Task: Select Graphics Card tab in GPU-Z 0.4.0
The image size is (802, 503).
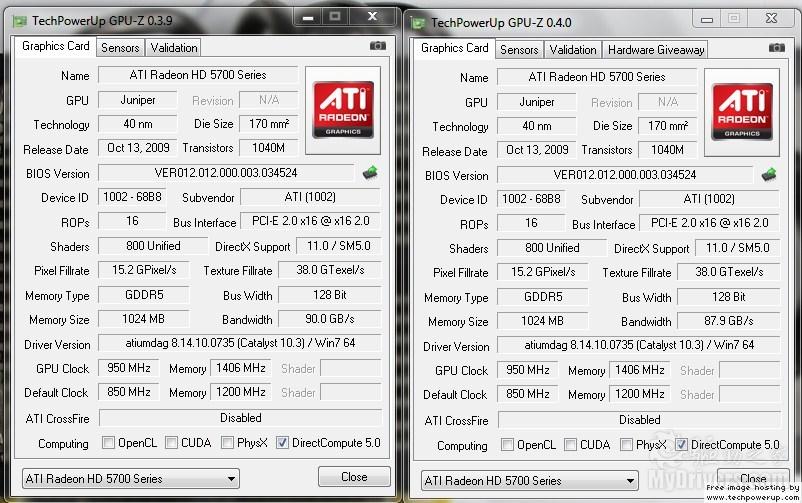Action: point(454,48)
